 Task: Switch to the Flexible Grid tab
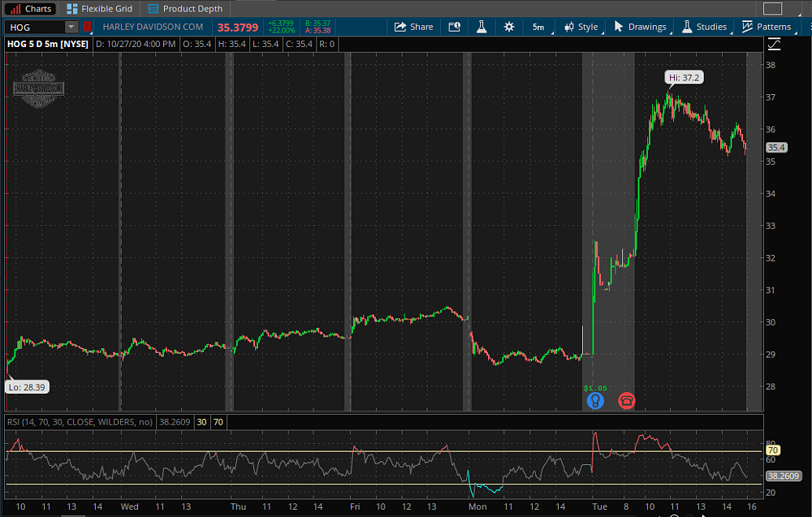(99, 9)
